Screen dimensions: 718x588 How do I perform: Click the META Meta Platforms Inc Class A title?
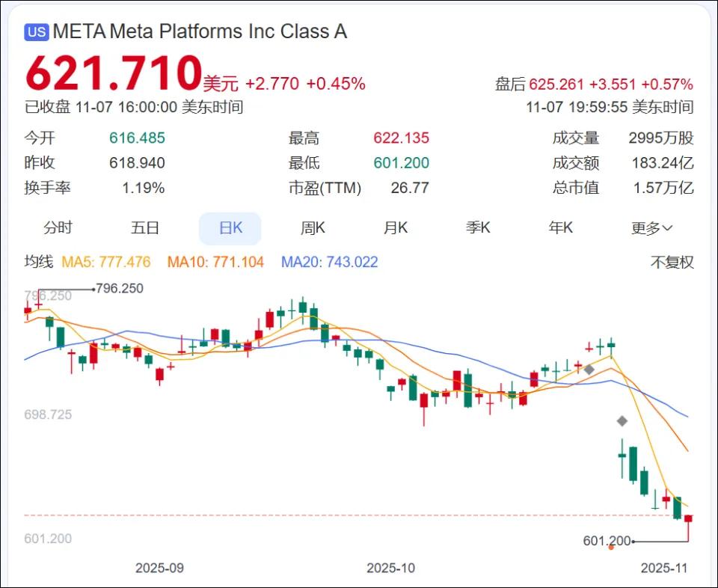click(x=200, y=31)
